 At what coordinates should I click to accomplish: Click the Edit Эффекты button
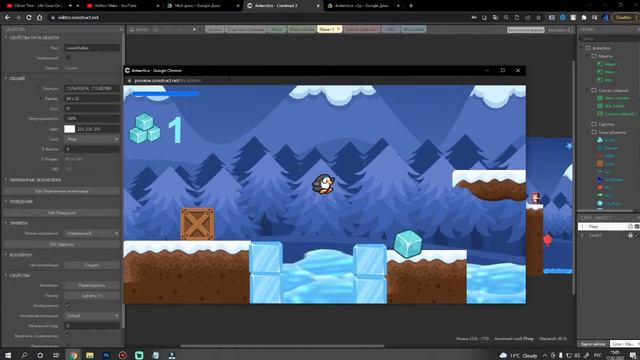[x=62, y=244]
